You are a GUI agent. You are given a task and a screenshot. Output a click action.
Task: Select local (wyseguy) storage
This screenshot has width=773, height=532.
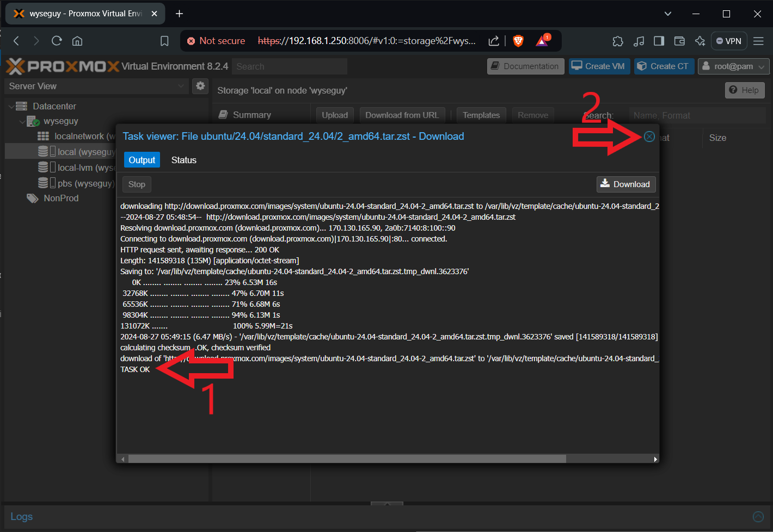tap(76, 152)
